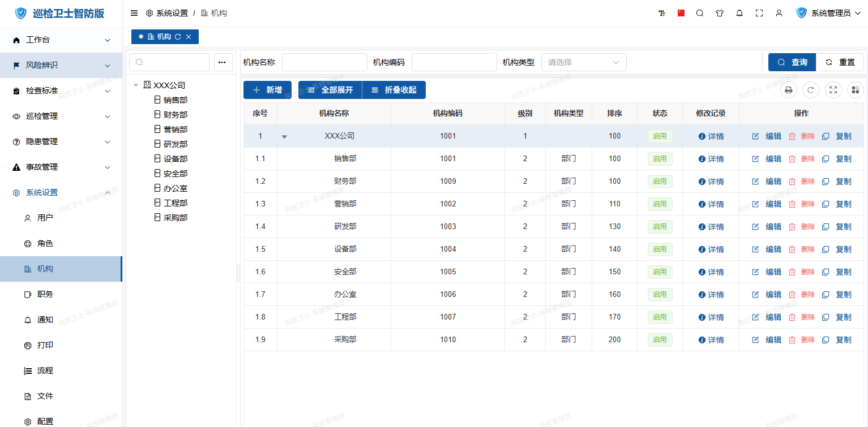The height and width of the screenshot is (427, 868).
Task: Close the 机构 tab
Action: (189, 37)
